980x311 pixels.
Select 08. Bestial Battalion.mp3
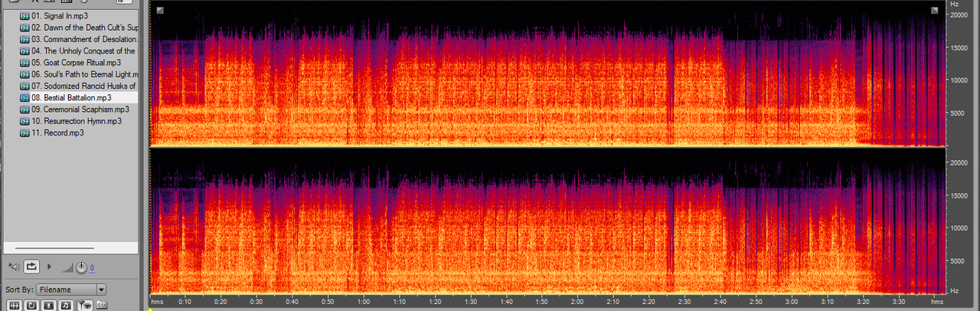tap(70, 98)
